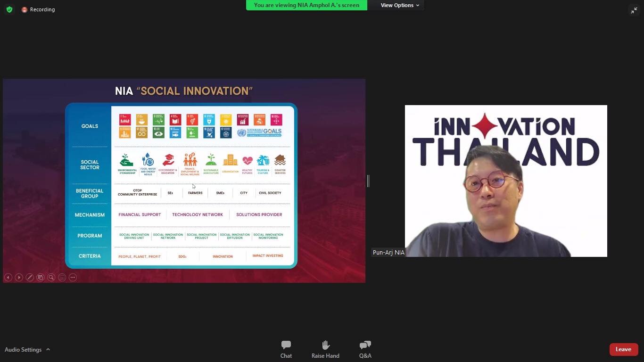This screenshot has width=644, height=362.
Task: Click the green encryption shield icon
Action: click(x=9, y=9)
